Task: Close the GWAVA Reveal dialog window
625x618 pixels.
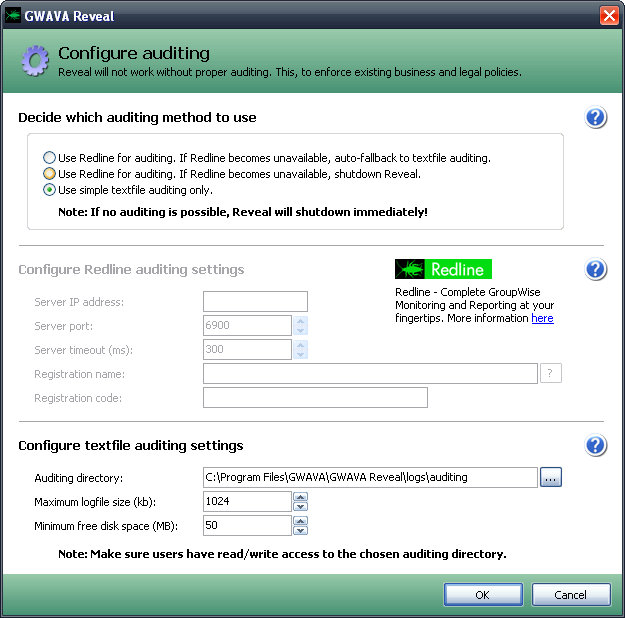Action: click(609, 16)
